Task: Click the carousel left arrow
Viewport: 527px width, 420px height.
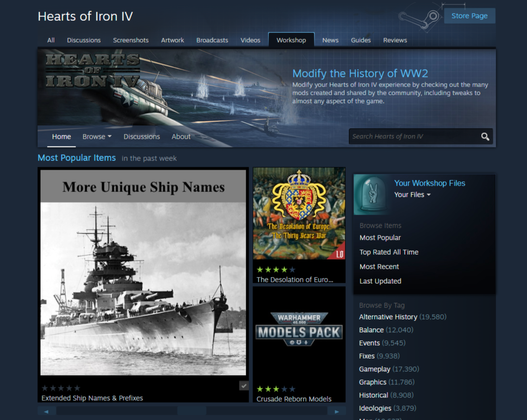Action: (46, 411)
